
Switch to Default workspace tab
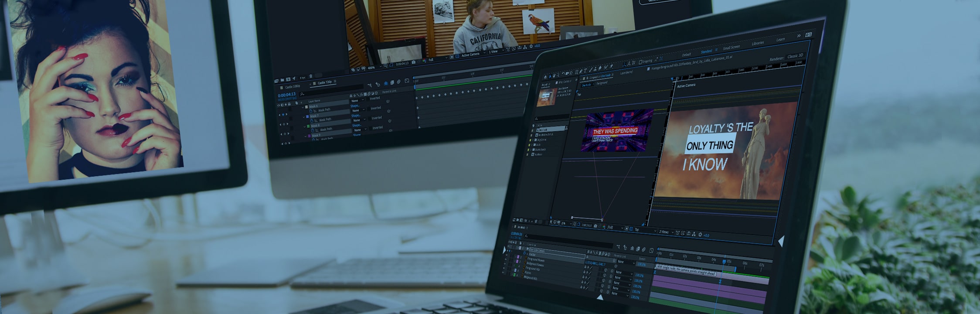[686, 55]
